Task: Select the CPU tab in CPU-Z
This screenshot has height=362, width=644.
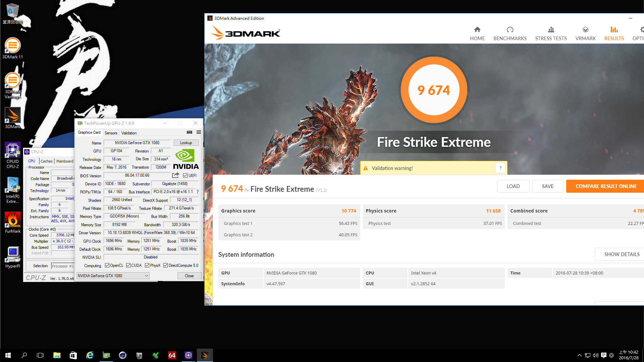Action: pyautogui.click(x=32, y=161)
